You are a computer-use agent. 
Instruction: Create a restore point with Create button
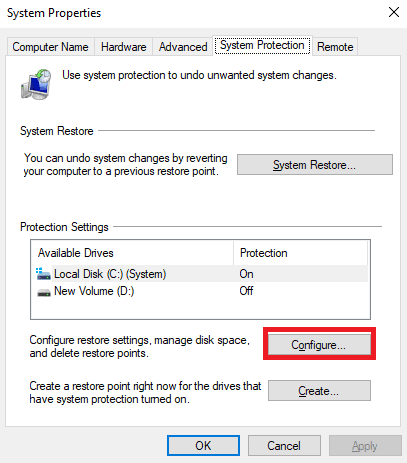point(319,390)
